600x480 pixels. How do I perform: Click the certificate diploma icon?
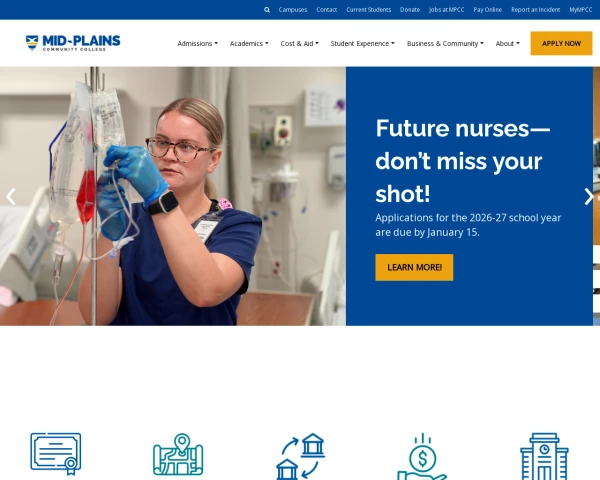56,454
